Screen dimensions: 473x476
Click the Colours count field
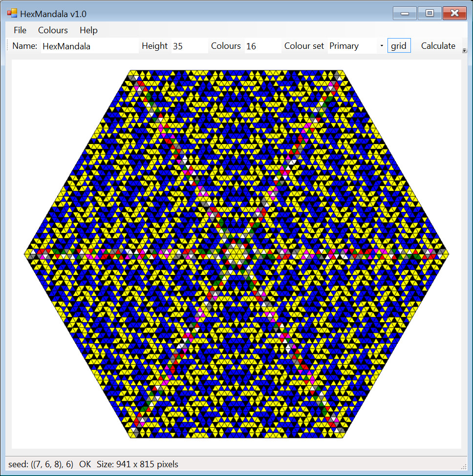tap(263, 46)
